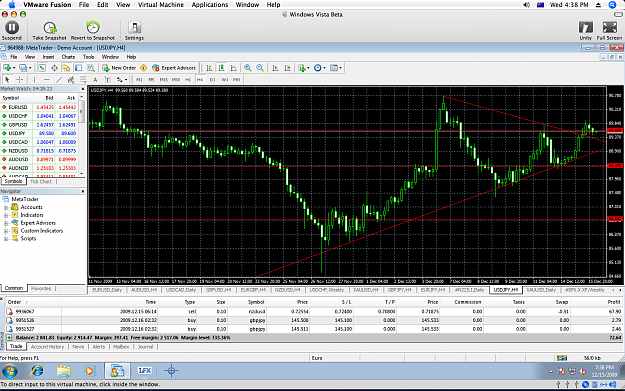Toggle the Navigator panel star-folder icon
The width and height of the screenshot is (625, 391).
click(66, 68)
